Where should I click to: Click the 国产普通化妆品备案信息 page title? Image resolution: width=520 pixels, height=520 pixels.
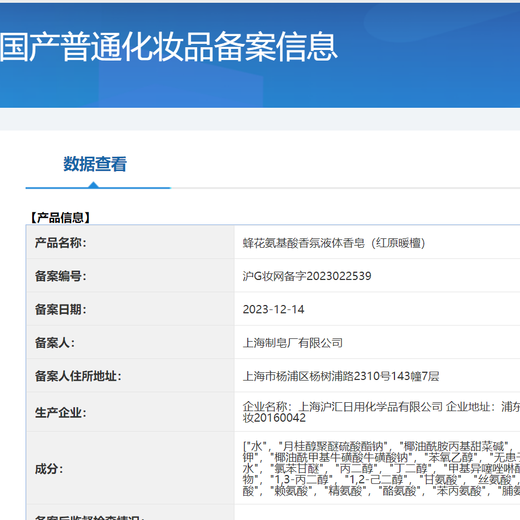[169, 47]
